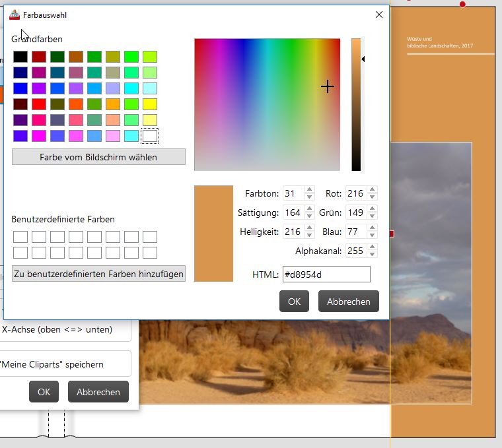The width and height of the screenshot is (502, 448).
Task: Click first empty Benutzerdefinierte Farben slot
Action: coord(20,237)
